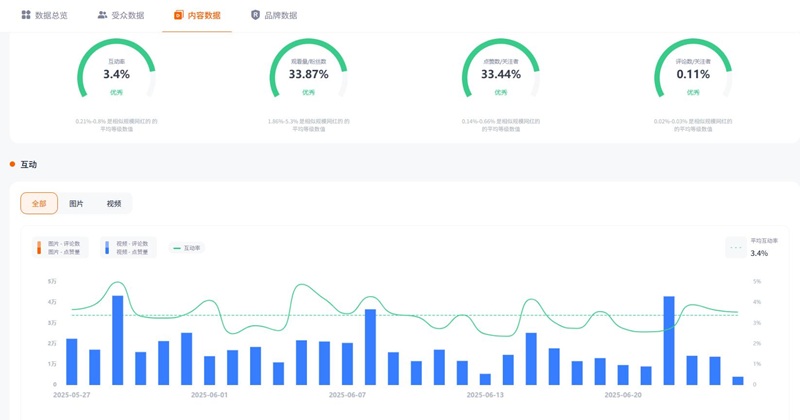Click the tallest blue bar near 2025-05-27
The image size is (800, 420).
coord(118,340)
